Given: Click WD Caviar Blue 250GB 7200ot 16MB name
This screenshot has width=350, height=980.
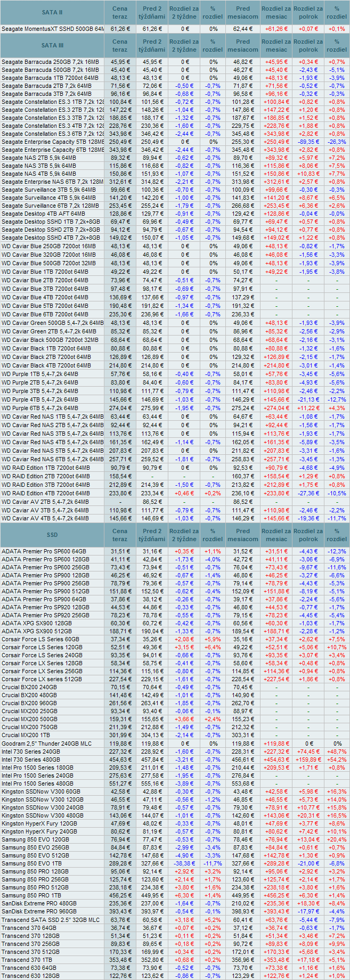Looking at the screenshot, I should click(48, 247).
